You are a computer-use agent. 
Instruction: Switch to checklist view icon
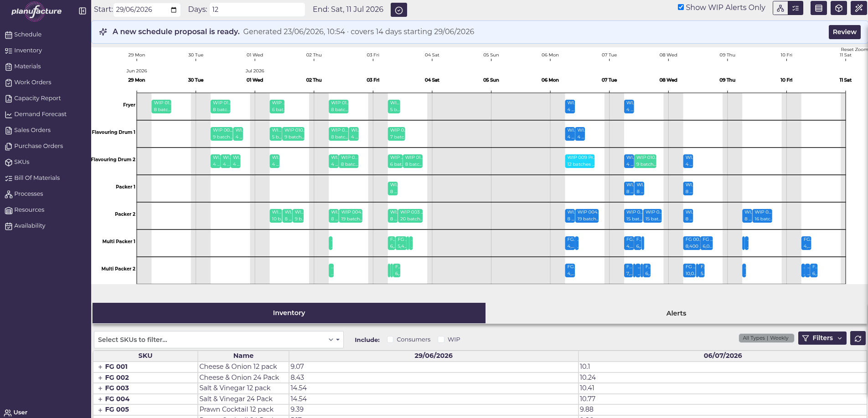pos(796,8)
